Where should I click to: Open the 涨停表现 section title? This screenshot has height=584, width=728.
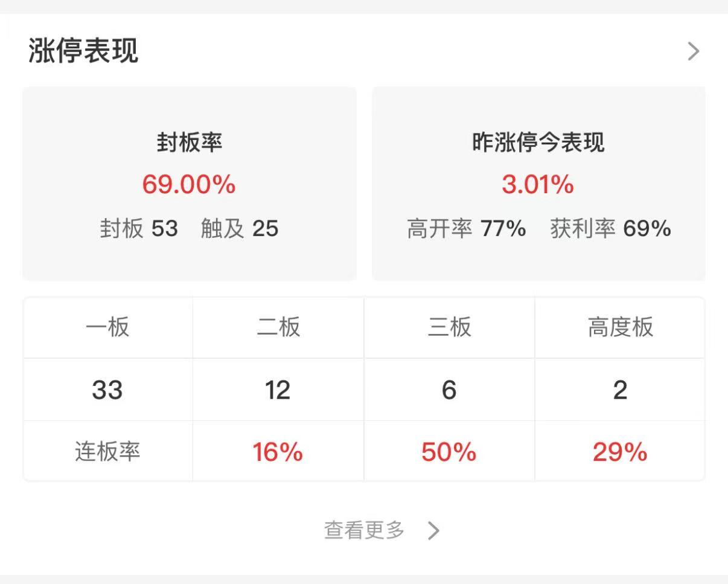coord(83,51)
